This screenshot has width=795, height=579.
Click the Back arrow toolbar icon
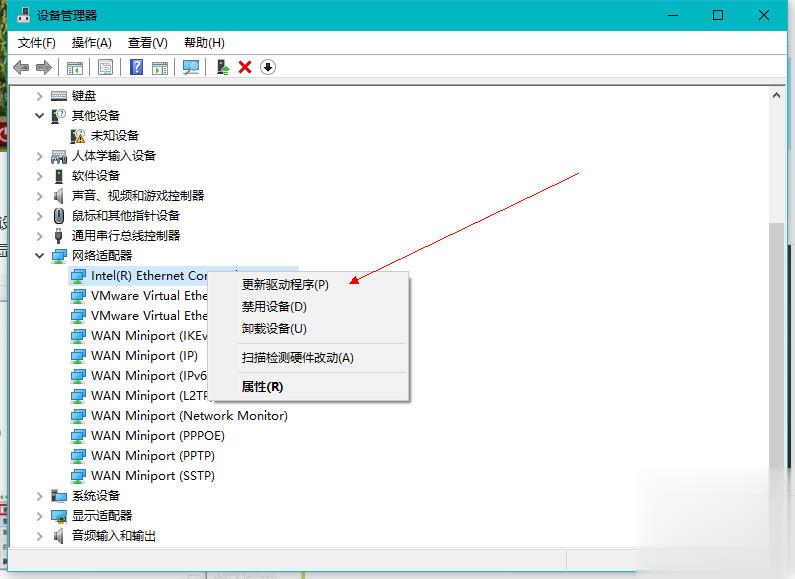pyautogui.click(x=20, y=67)
